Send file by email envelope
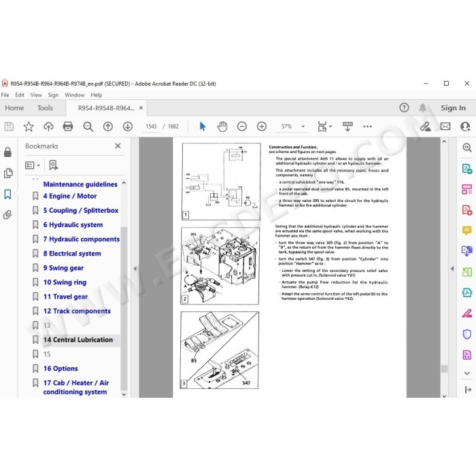Image resolution: width=476 pixels, height=476 pixels. pos(445,126)
